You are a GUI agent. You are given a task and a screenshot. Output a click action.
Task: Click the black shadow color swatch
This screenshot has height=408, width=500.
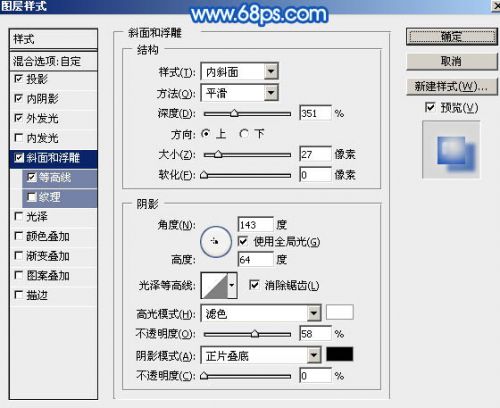(340, 354)
